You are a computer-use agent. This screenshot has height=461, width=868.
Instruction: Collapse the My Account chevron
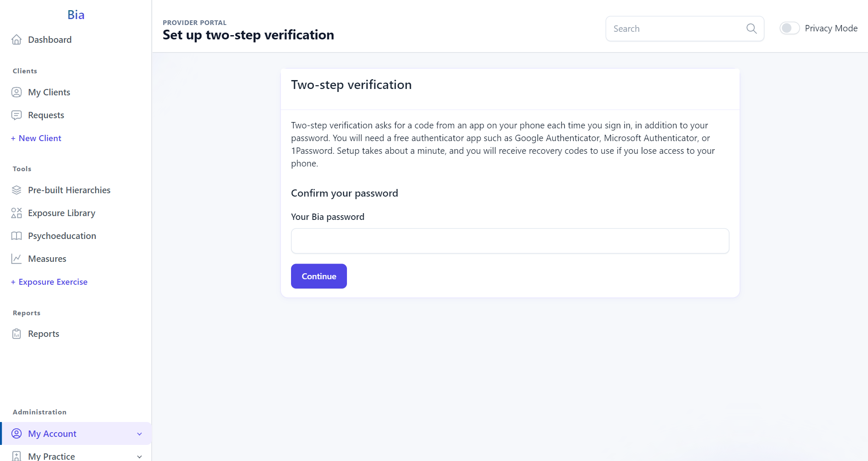pyautogui.click(x=139, y=434)
